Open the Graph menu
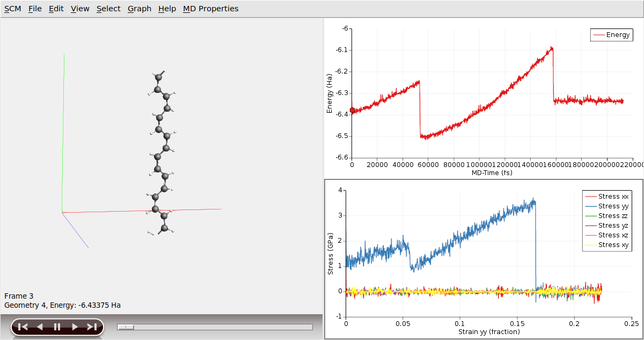 [140, 9]
